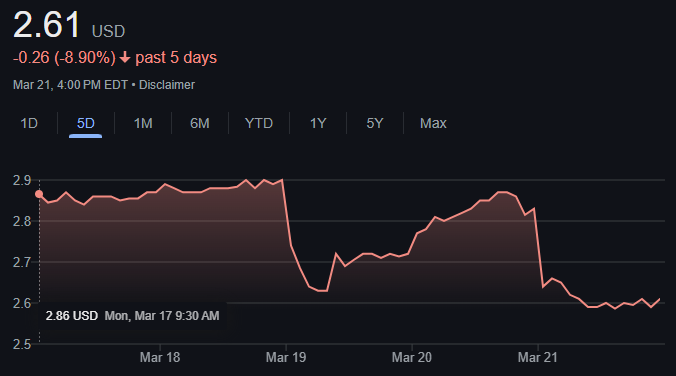Click the Mar 19 axis label

[286, 357]
